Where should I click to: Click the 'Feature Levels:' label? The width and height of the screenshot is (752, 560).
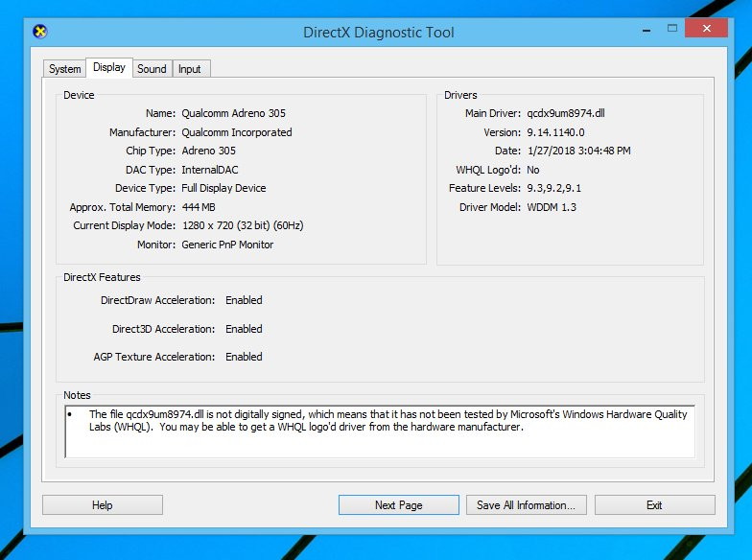point(484,188)
